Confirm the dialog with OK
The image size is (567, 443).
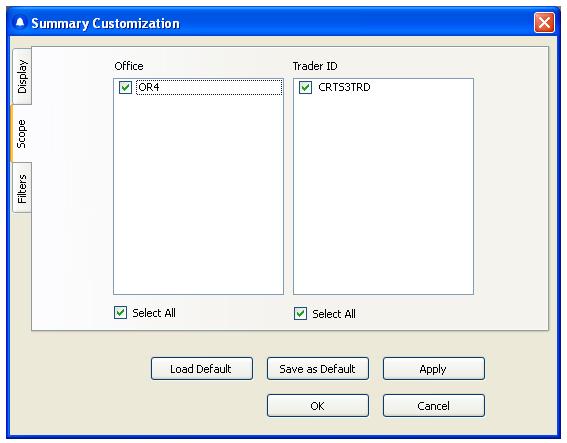(x=318, y=405)
